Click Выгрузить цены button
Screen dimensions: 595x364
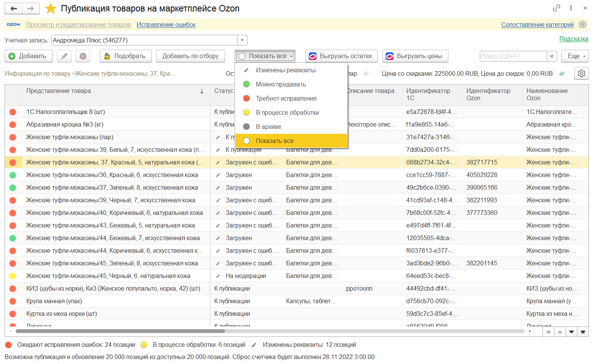(415, 56)
